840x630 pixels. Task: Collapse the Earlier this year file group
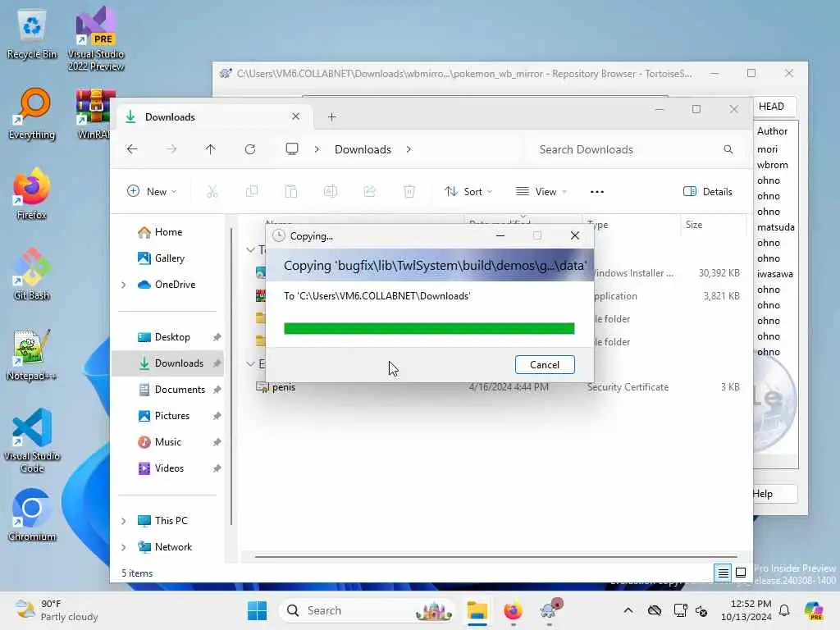(250, 363)
